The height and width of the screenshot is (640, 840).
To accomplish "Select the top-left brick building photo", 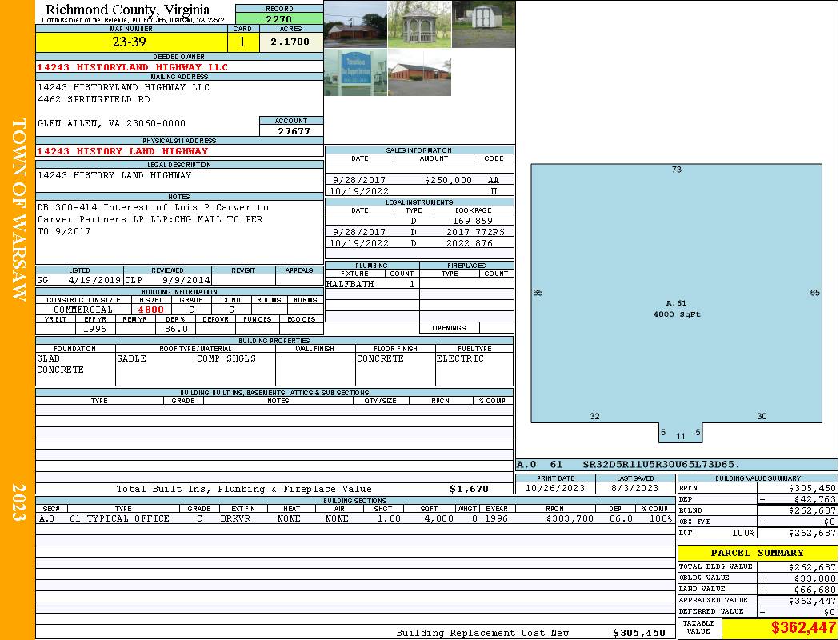I will [355, 24].
